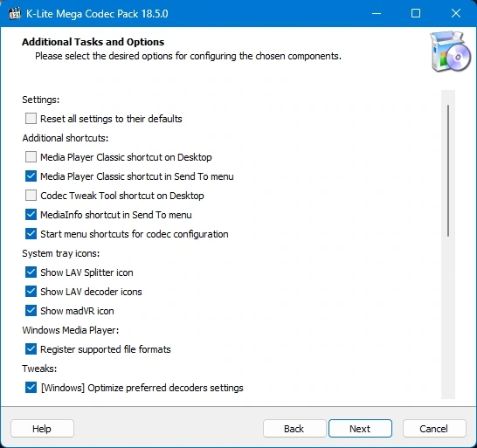Click the installer box and disc icon

451,52
